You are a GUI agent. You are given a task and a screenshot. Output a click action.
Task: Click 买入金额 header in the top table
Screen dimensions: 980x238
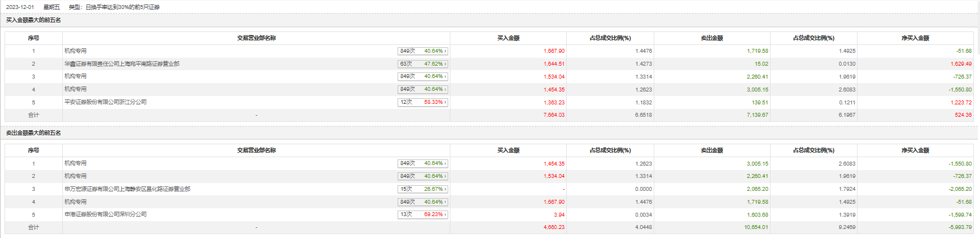click(508, 38)
